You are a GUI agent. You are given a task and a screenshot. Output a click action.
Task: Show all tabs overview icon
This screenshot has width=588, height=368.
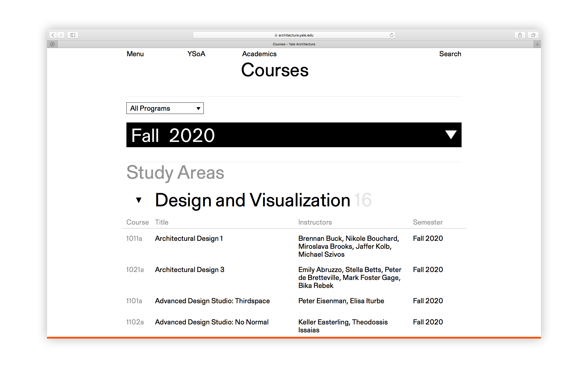coord(533,35)
